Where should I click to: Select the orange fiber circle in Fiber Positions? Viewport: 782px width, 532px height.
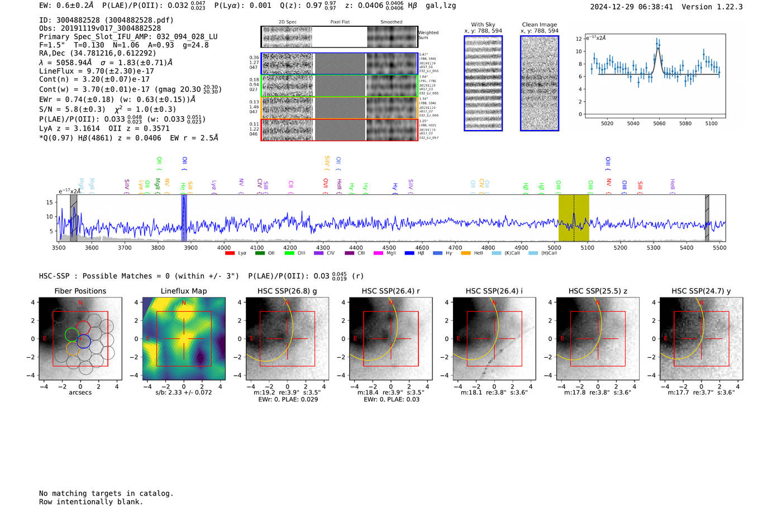pos(73,349)
